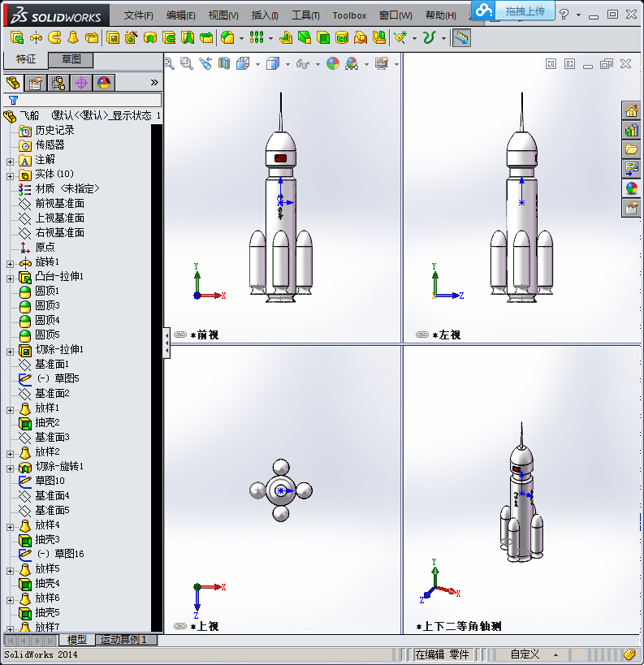The height and width of the screenshot is (665, 644).
Task: Open the Hole Wizard tool
Action: click(131, 37)
